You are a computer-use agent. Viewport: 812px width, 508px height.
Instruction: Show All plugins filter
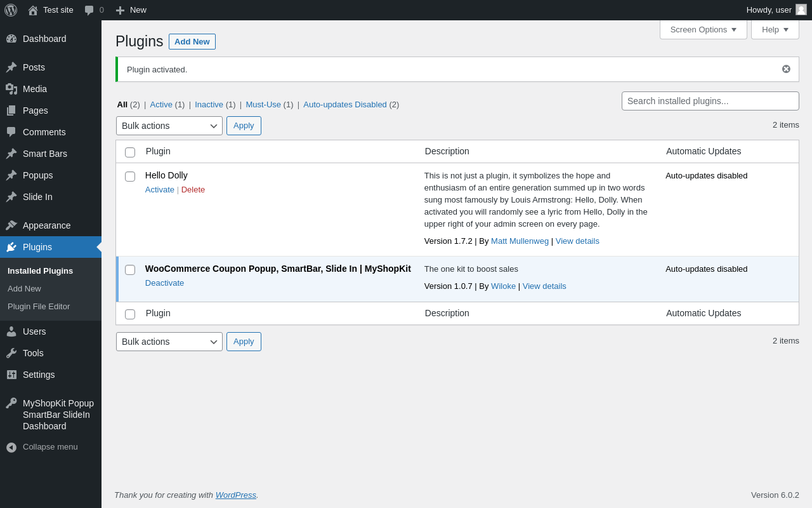click(x=122, y=104)
